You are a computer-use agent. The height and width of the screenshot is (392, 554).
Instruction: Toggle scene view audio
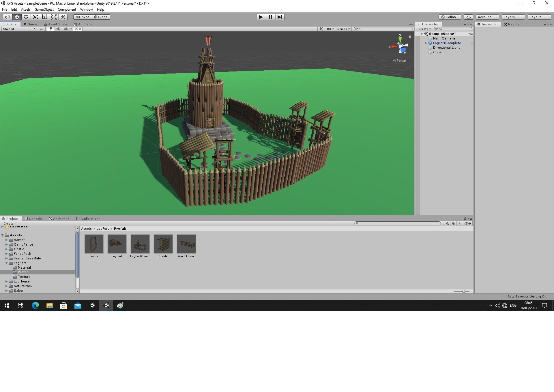coord(58,29)
